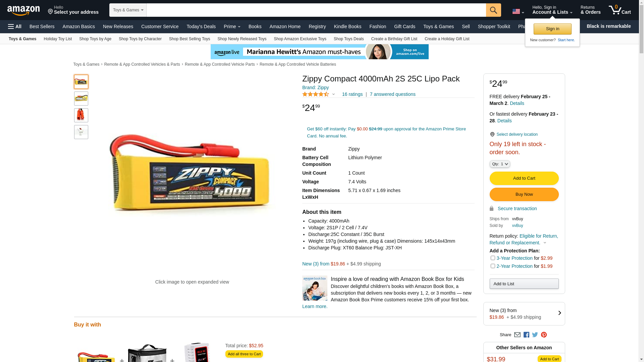Open the 7 answered questions link
The height and width of the screenshot is (362, 644).
(392, 94)
